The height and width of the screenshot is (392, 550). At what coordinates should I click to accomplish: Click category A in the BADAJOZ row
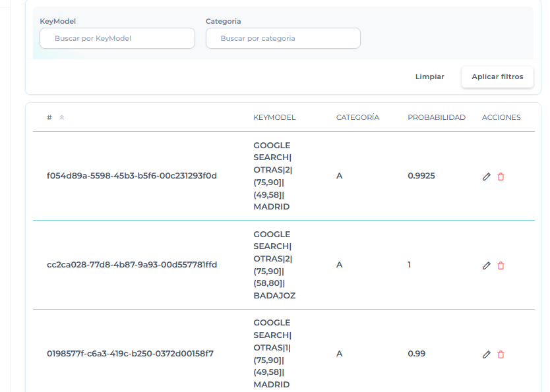pyautogui.click(x=339, y=265)
